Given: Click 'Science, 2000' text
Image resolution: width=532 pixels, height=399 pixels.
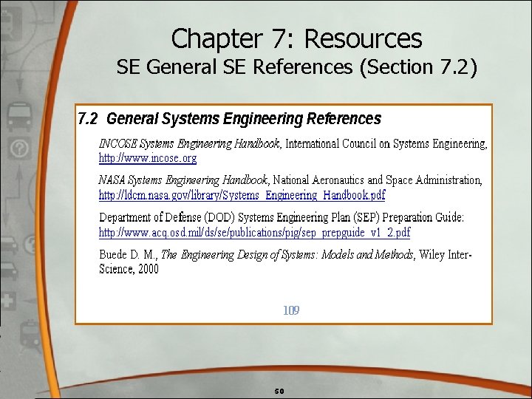Looking at the screenshot, I should (129, 269).
